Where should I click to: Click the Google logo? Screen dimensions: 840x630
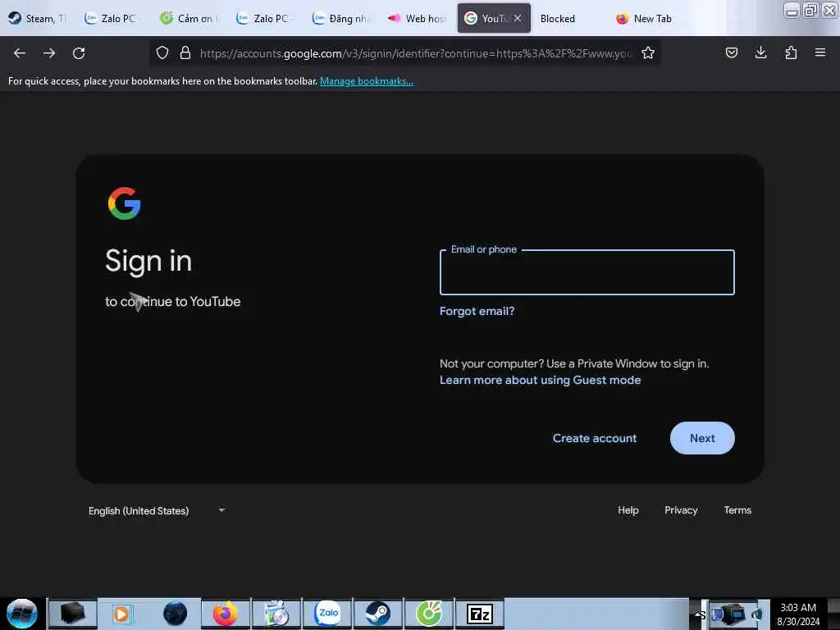(125, 203)
